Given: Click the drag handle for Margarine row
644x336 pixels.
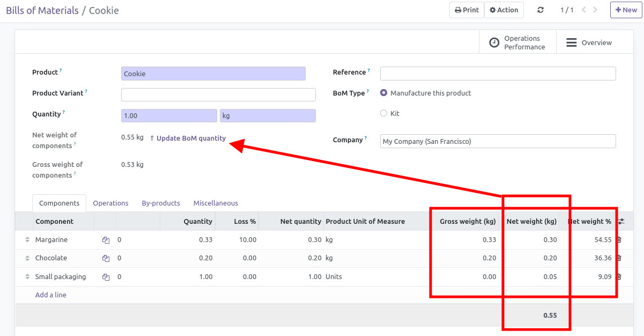Looking at the screenshot, I should pyautogui.click(x=27, y=240).
